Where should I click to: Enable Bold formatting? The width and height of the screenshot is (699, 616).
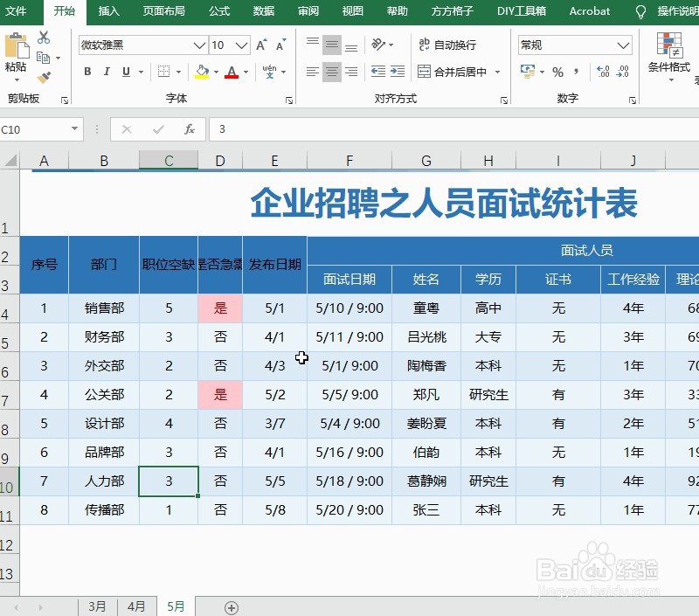click(x=87, y=70)
